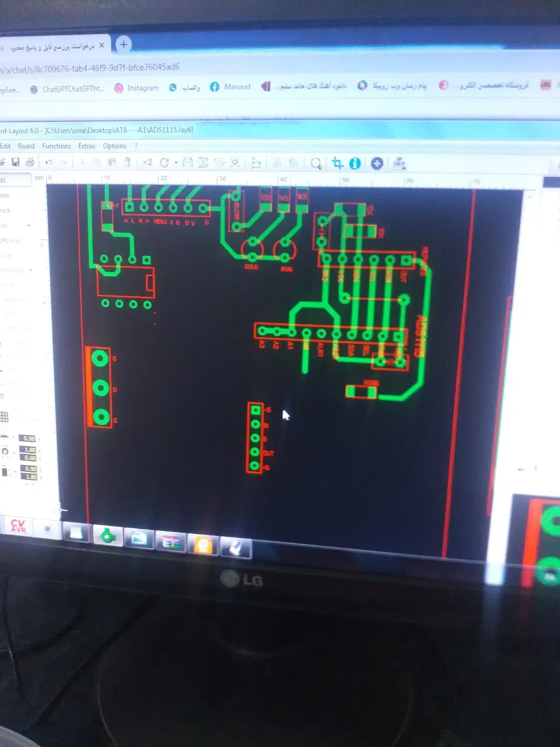Click the orange app icon in taskbar
Screen dimensions: 560x747
203,545
